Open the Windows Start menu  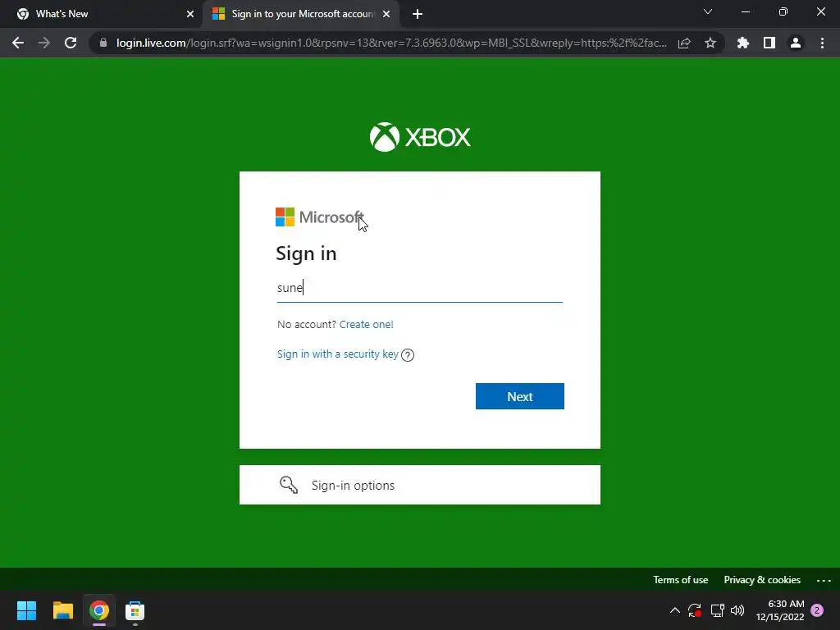pos(26,610)
